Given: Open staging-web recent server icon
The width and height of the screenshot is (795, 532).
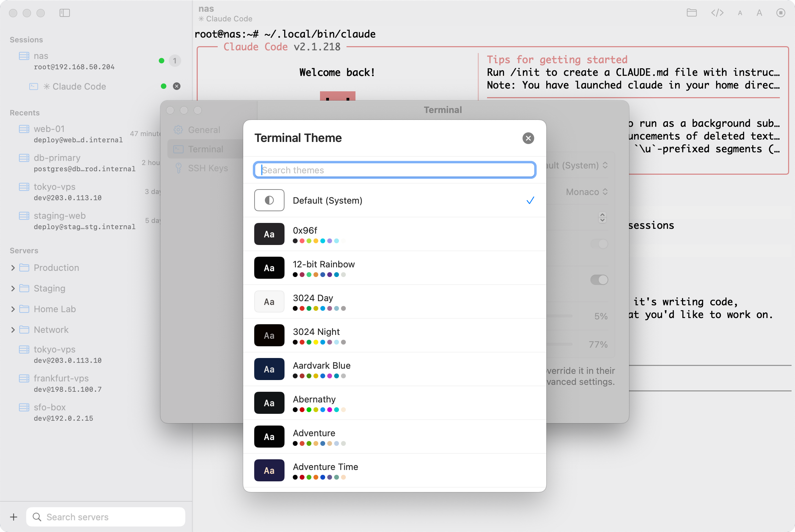Looking at the screenshot, I should click(24, 216).
